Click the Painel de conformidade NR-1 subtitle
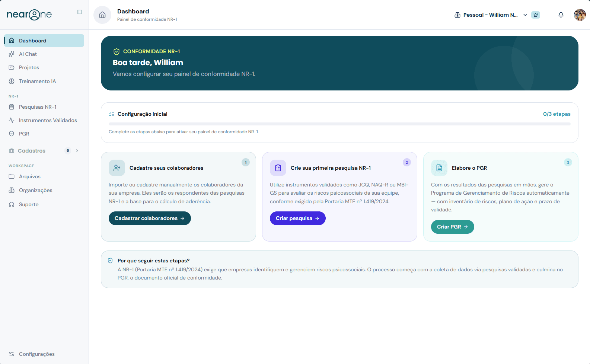 tap(147, 19)
